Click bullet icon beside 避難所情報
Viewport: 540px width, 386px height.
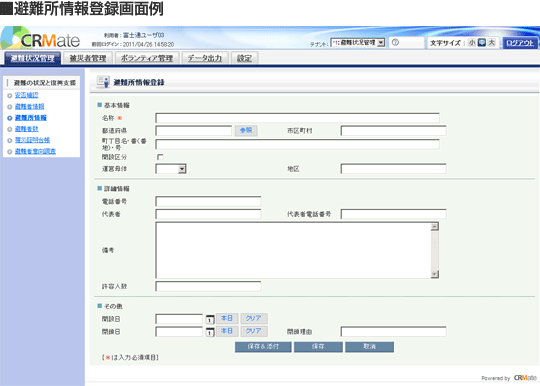click(x=10, y=118)
